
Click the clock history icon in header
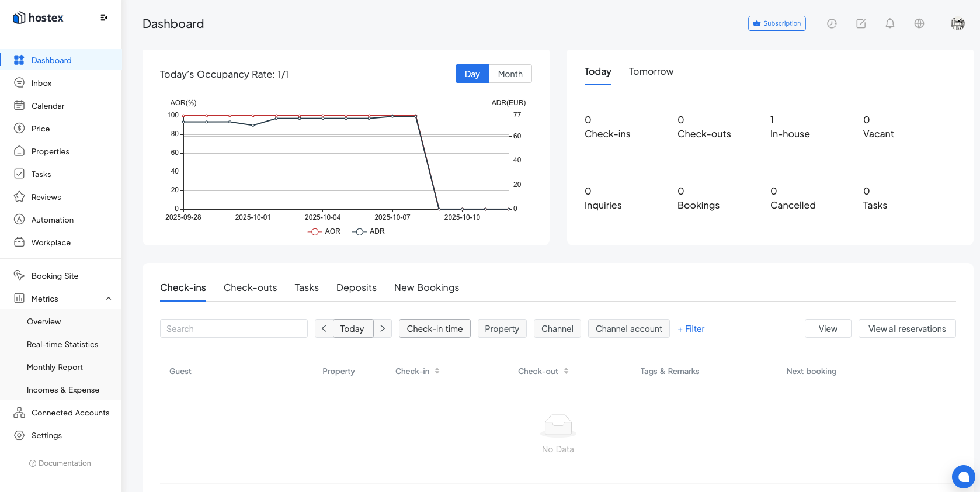click(832, 23)
